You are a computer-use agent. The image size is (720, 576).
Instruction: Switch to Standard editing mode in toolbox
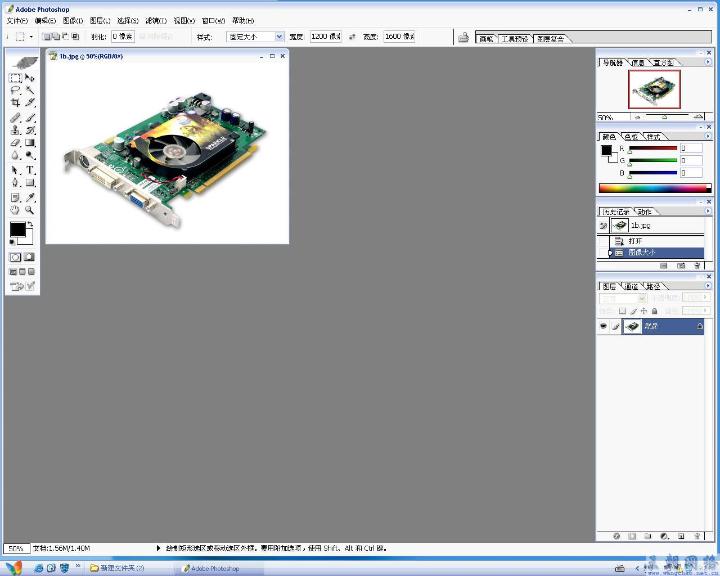(x=15, y=257)
